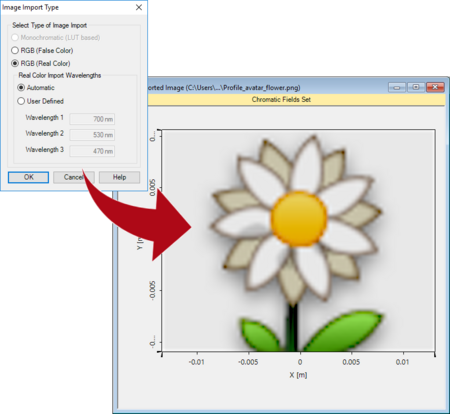This screenshot has height=414, width=450.
Task: Click the right green leaf in the plot
Action: (343, 331)
